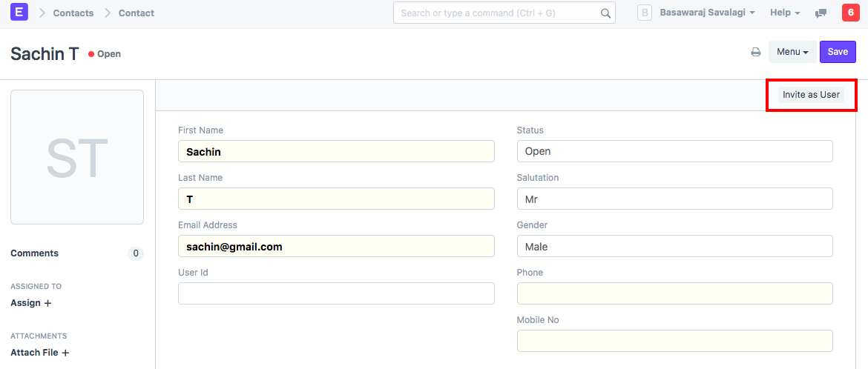Select the Status field showing Open

pos(674,151)
